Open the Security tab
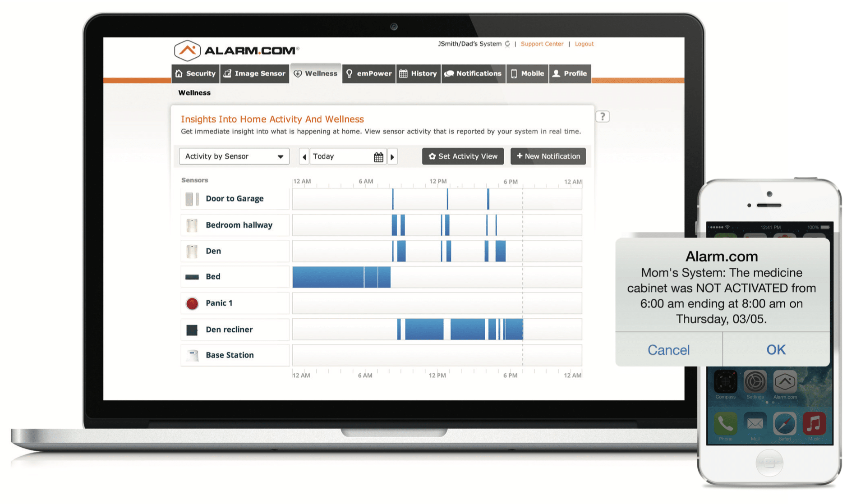Screen dimensions: 856x504 point(195,73)
